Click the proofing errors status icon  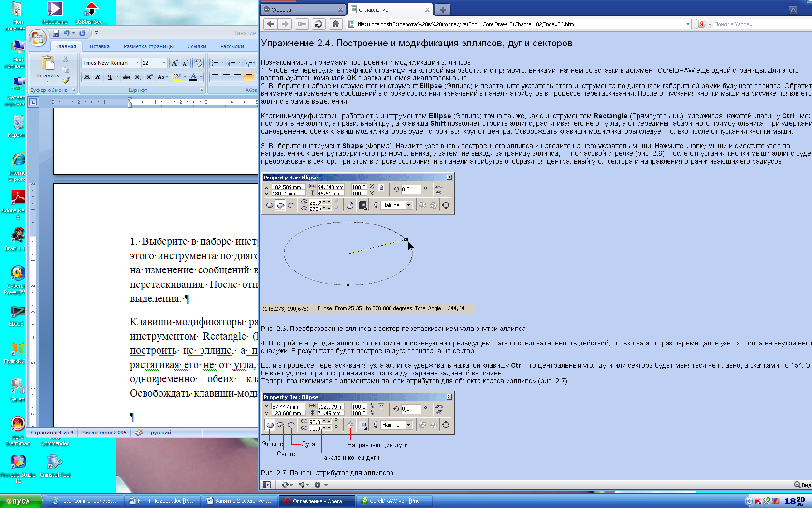(x=139, y=433)
